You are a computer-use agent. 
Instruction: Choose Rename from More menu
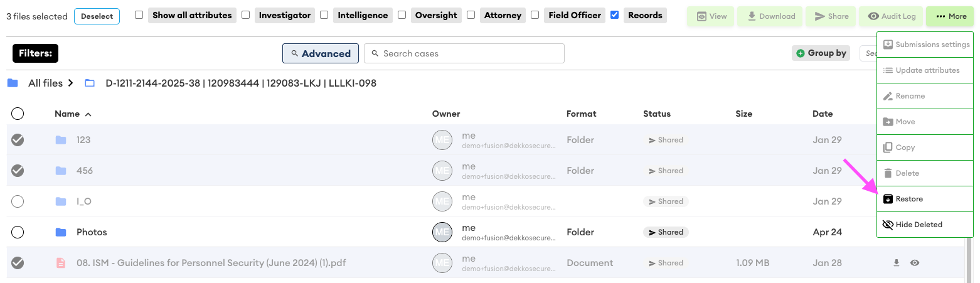pyautogui.click(x=925, y=96)
